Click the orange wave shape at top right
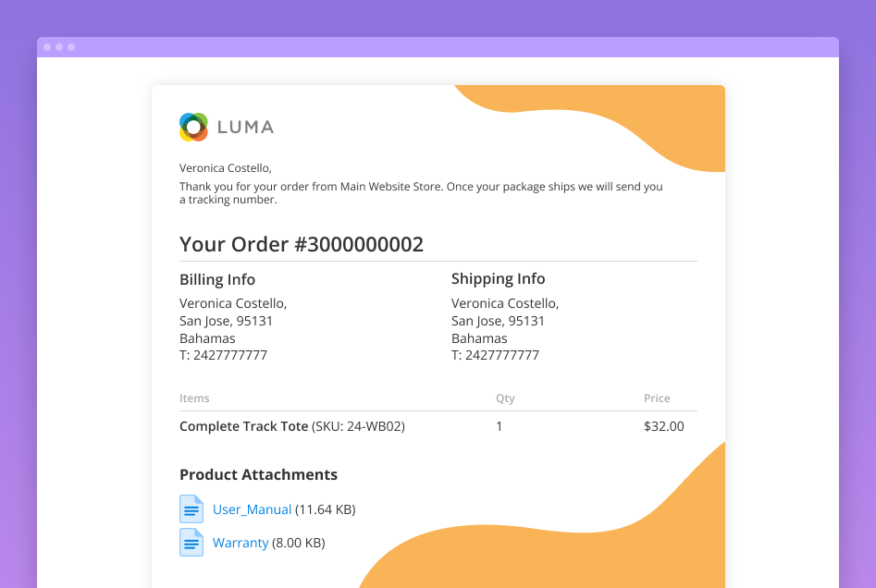The width and height of the screenshot is (876, 588). click(x=648, y=120)
